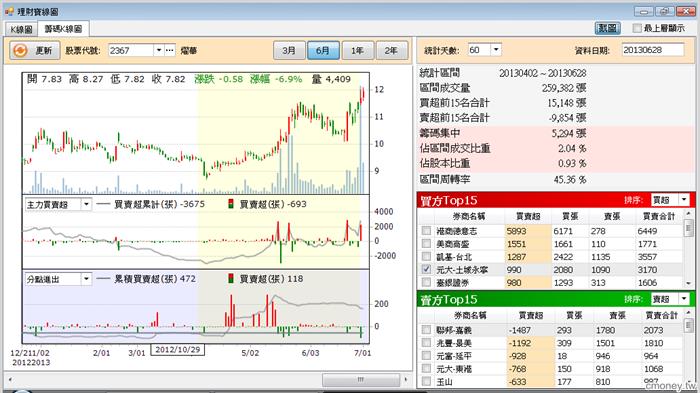Open the 買方Top15 排序 dropdown
Viewport: 700px width, 393px height.
[684, 200]
